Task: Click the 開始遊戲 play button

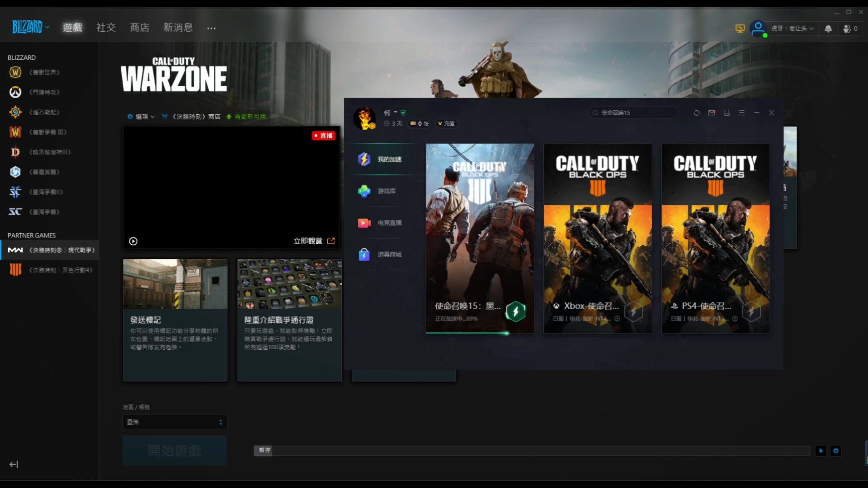Action: click(175, 450)
